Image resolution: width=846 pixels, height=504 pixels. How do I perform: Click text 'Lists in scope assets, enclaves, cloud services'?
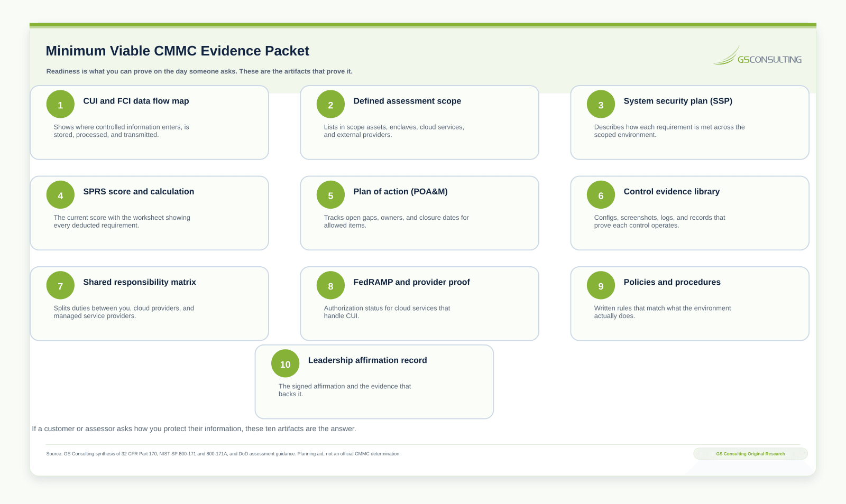394,131
